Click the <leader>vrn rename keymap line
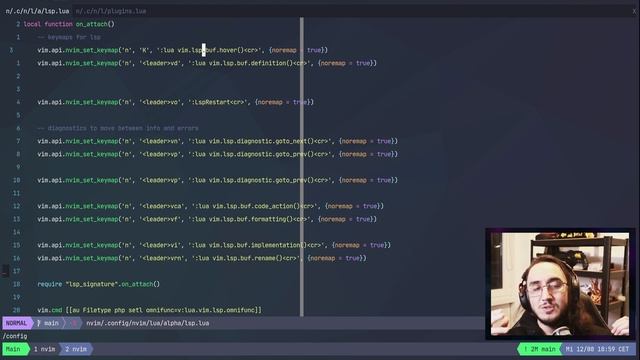This screenshot has height=360, width=640. [202, 258]
